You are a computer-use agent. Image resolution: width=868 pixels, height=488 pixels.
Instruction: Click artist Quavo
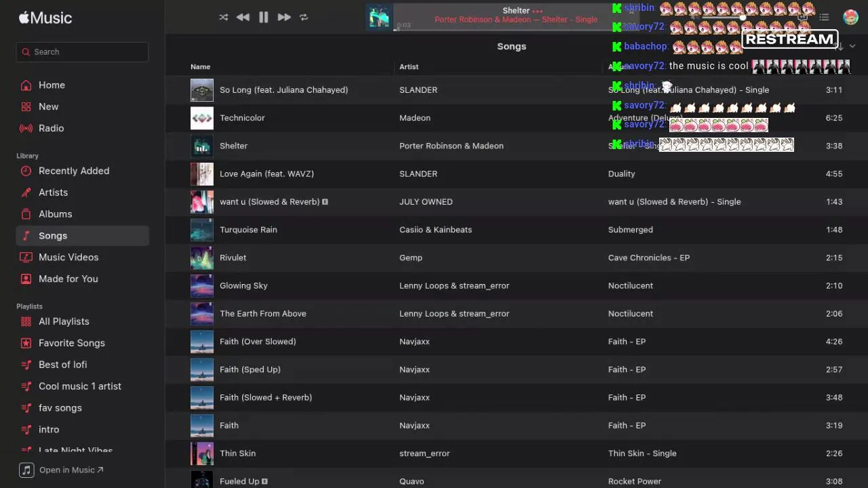412,481
